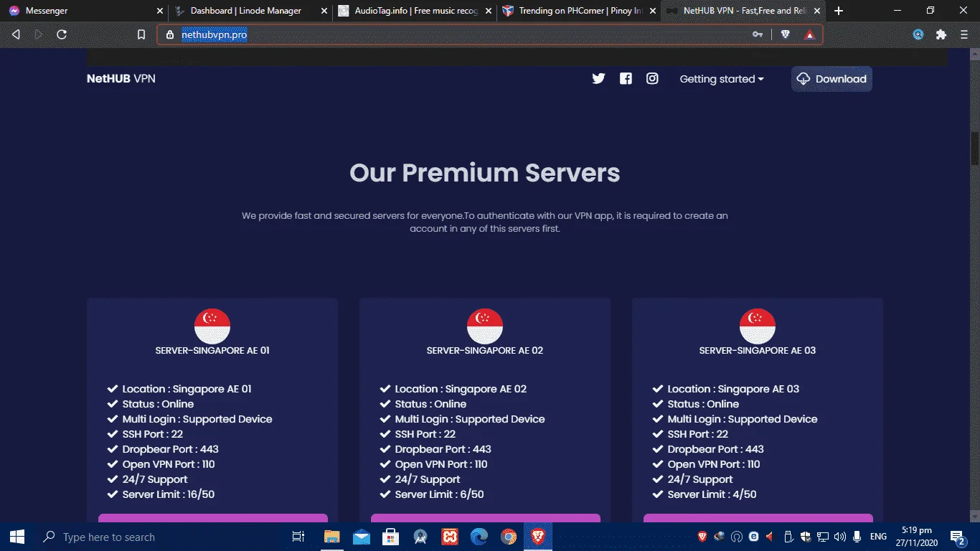Open the Brave main menu hamburger
The image size is (980, 551).
point(965,34)
